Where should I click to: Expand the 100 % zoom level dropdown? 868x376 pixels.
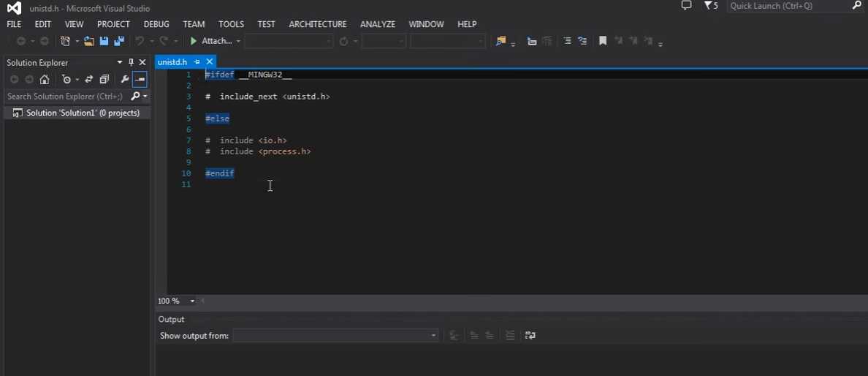click(193, 301)
